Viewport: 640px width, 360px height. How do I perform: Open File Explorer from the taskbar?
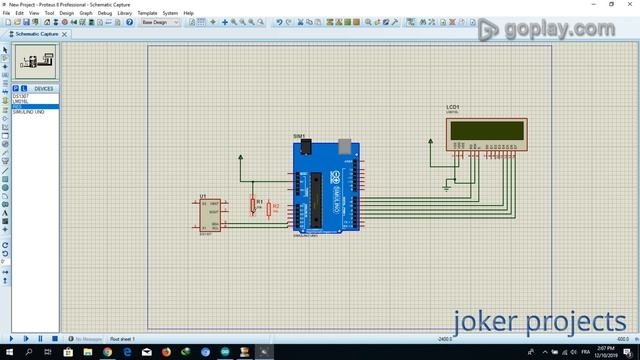87,352
